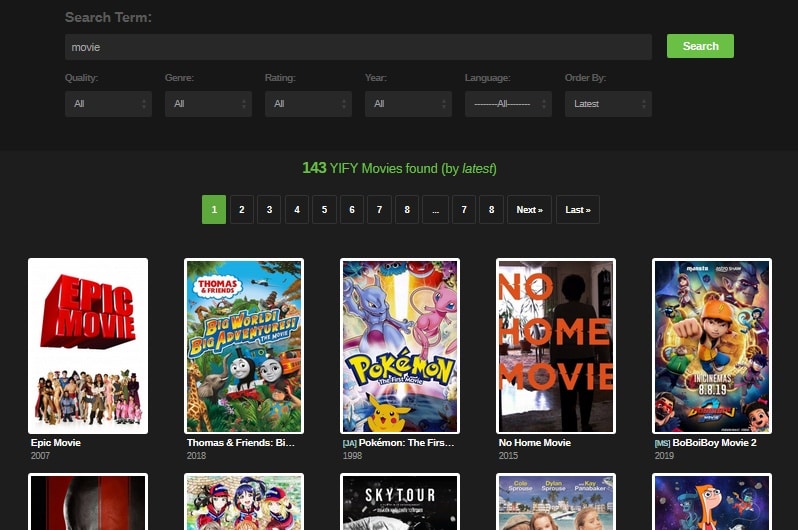The image size is (798, 530).
Task: Open the Pokémon The First Movie poster
Action: coord(400,346)
